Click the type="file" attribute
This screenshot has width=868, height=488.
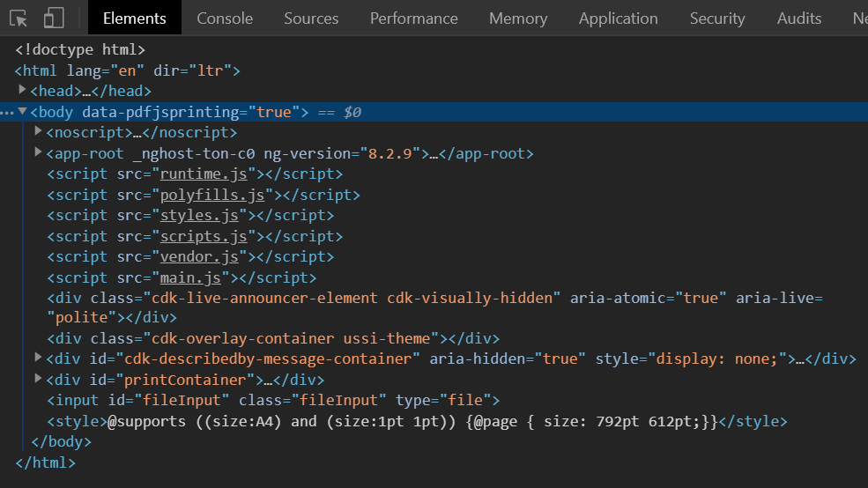443,401
